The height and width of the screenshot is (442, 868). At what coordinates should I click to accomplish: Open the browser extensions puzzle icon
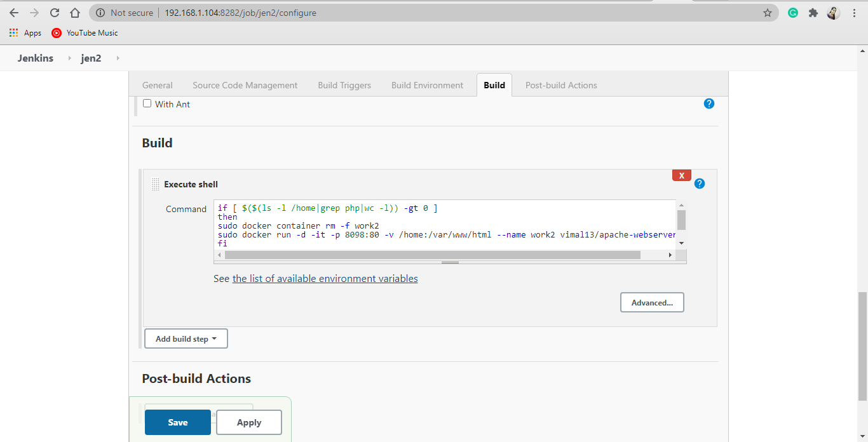pyautogui.click(x=813, y=12)
